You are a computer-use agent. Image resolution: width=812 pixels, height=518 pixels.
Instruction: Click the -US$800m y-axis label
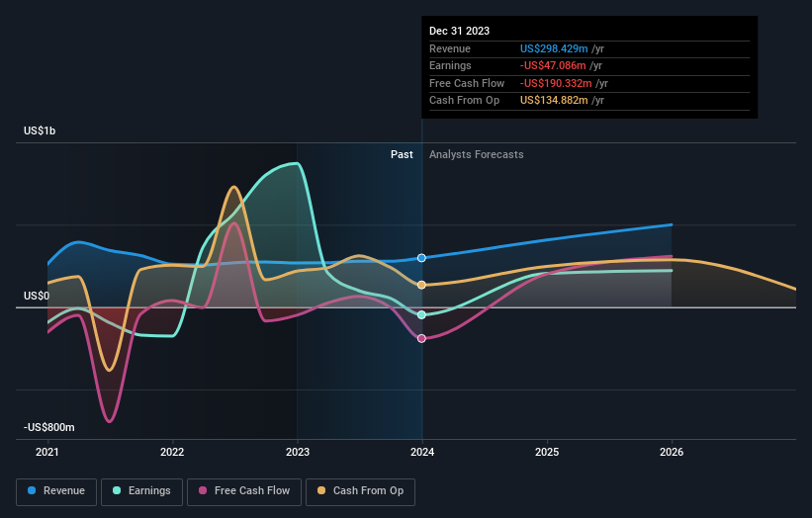[49, 427]
